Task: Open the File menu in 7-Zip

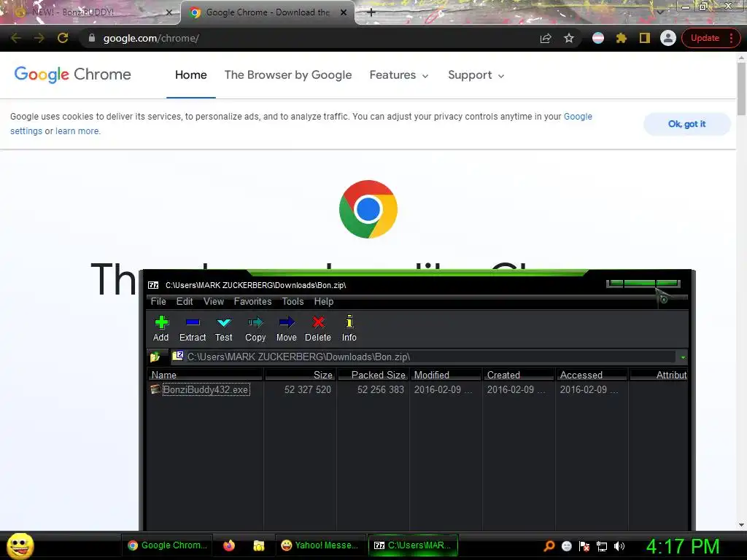Action: (158, 301)
